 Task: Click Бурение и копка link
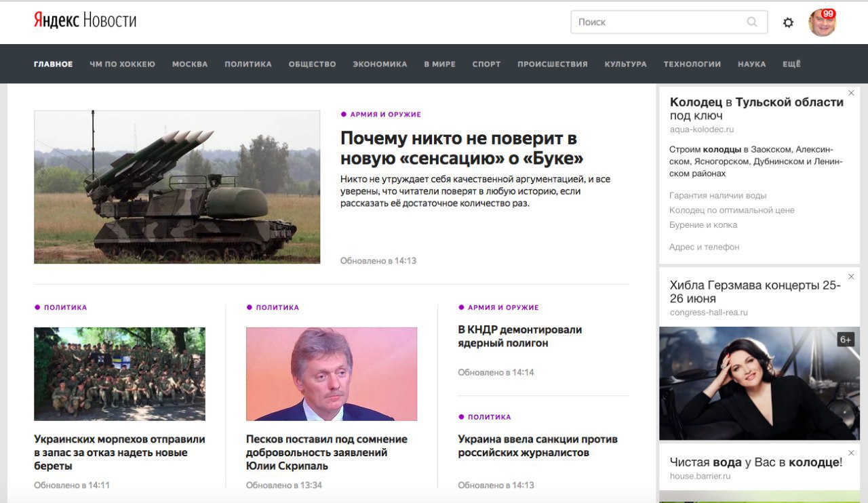point(703,225)
